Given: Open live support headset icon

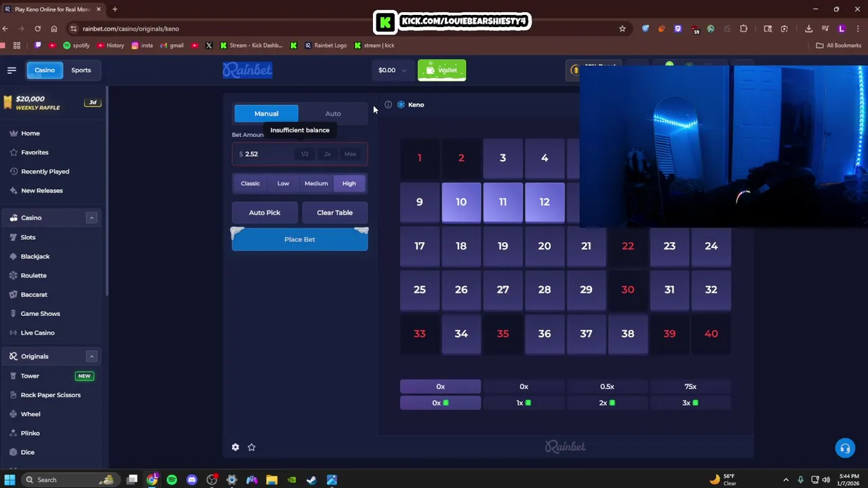Looking at the screenshot, I should [x=845, y=448].
